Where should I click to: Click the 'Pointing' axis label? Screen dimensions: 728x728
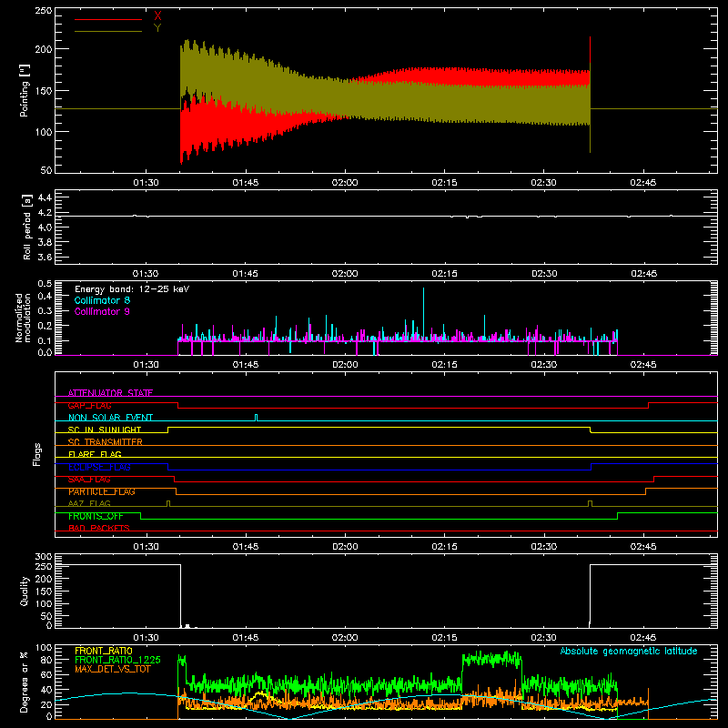(25, 90)
